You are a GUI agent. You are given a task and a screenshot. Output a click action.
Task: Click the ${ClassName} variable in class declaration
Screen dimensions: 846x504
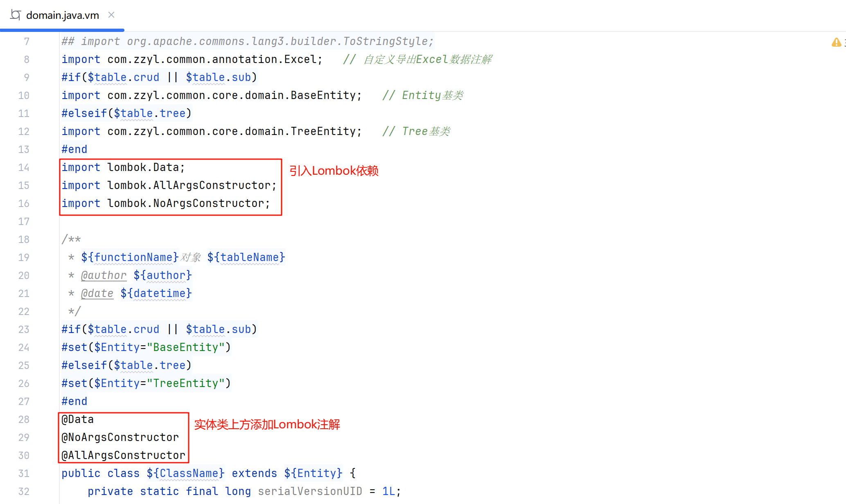pyautogui.click(x=185, y=473)
